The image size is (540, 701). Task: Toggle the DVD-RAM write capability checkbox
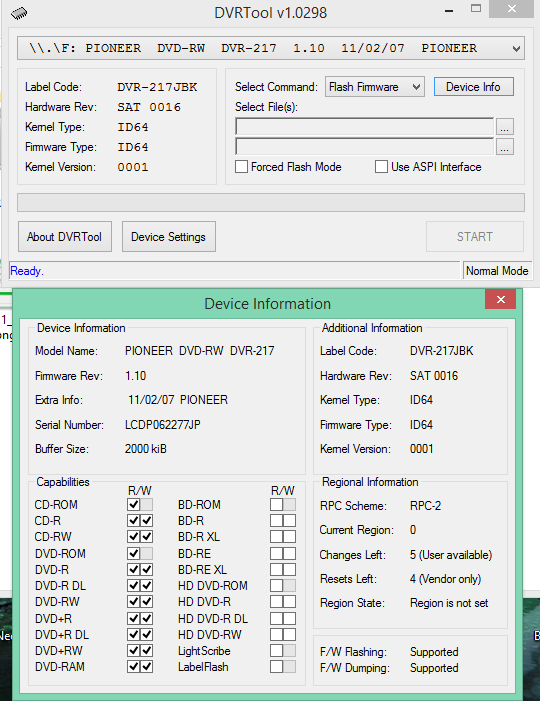pos(147,667)
